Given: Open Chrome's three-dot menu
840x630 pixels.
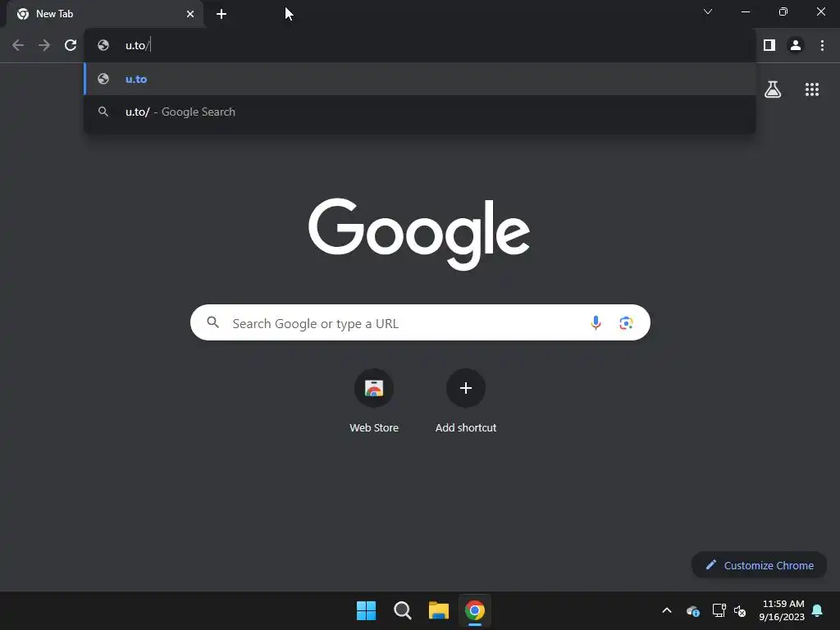Looking at the screenshot, I should (x=822, y=46).
